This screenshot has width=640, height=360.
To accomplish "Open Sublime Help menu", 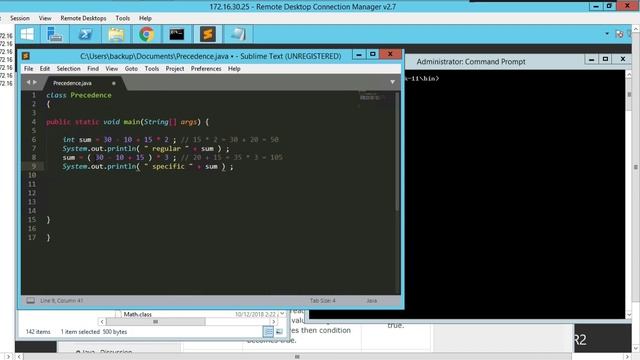I will 234,69.
